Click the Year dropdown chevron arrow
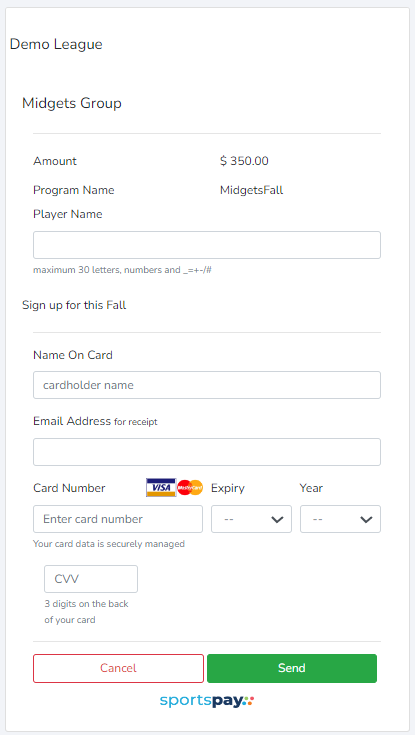The image size is (415, 735). 366,519
